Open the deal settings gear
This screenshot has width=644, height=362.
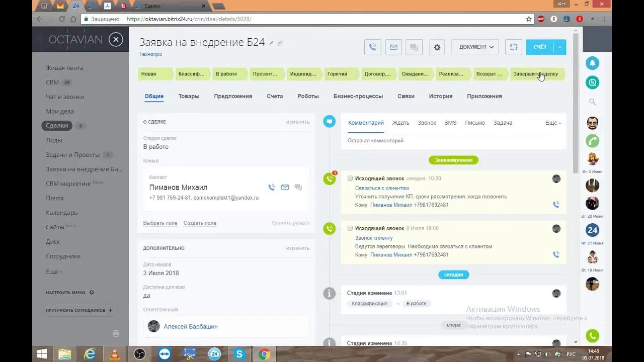click(437, 47)
